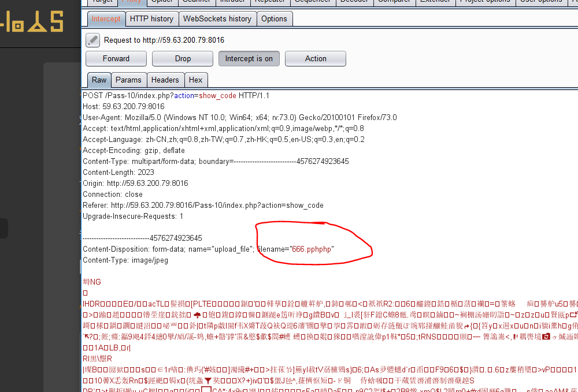578x392 pixels.
Task: Switch to the Intercept sub-tab
Action: pos(106,19)
